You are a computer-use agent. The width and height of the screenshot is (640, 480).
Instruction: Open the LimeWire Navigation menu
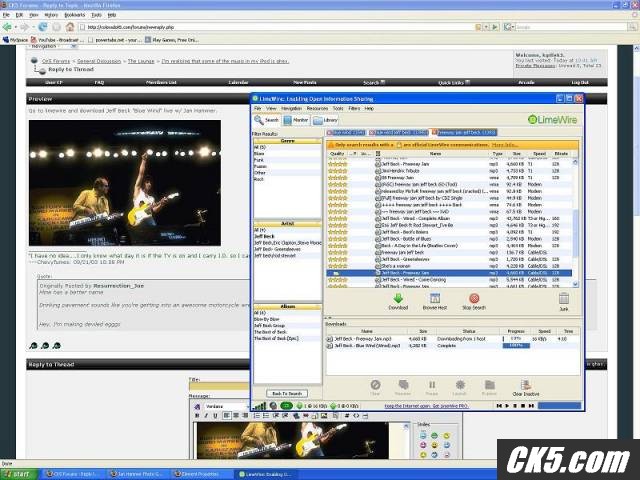tap(291, 109)
